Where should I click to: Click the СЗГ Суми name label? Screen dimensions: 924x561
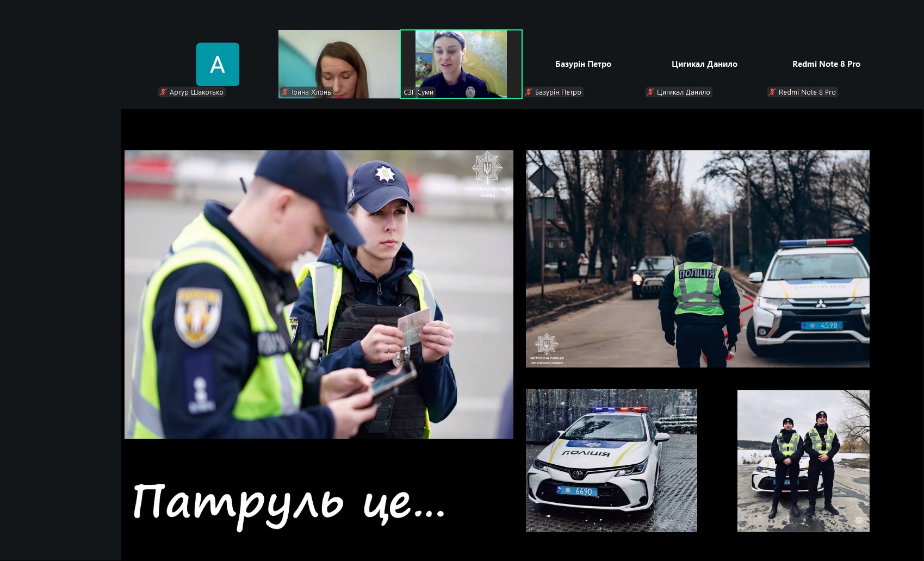419,92
